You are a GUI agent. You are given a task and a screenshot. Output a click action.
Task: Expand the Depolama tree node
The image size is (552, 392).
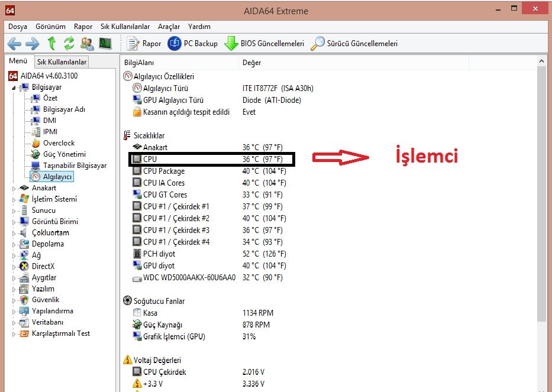click(14, 245)
